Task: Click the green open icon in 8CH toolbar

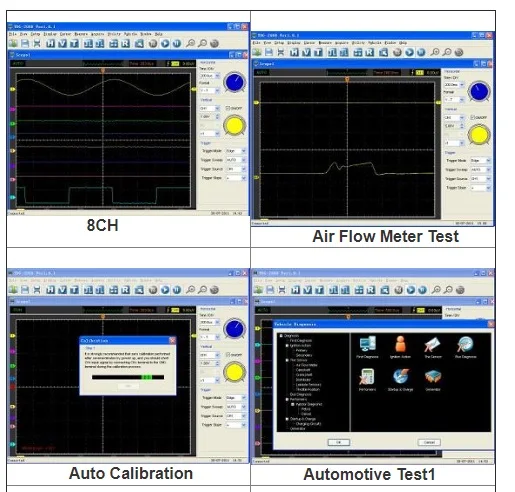Action: [x=13, y=43]
